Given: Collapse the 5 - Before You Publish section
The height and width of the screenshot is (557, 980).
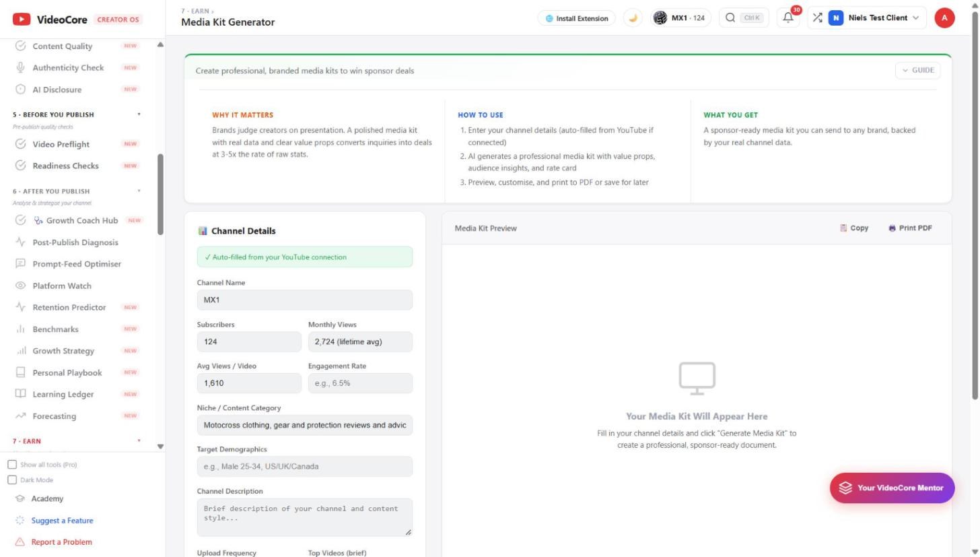Looking at the screenshot, I should point(139,114).
